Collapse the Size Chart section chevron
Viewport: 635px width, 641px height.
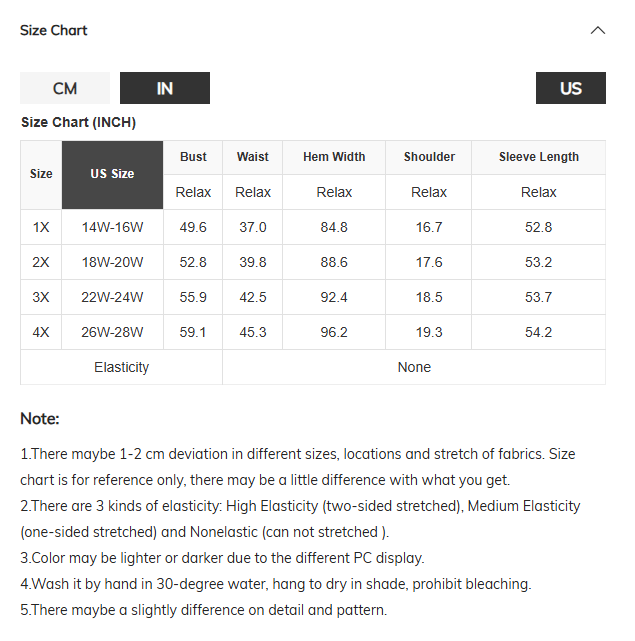[x=597, y=31]
